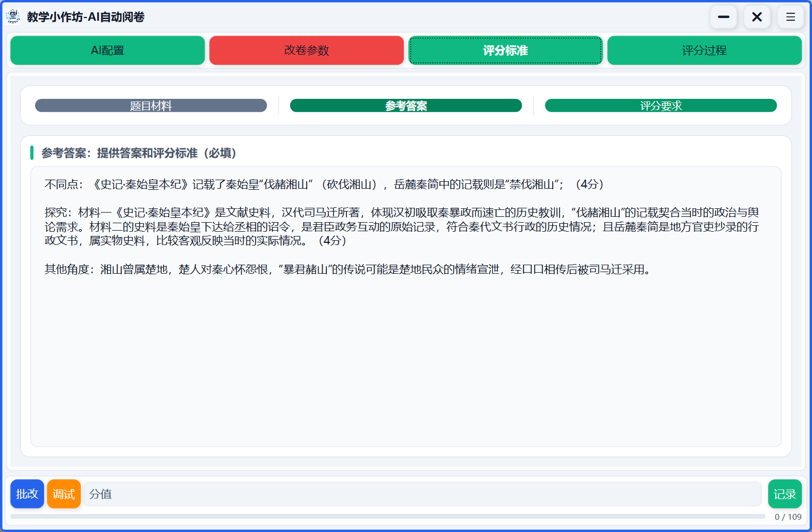This screenshot has width=812, height=532.
Task: Switch to the AI配置 tab
Action: (x=107, y=50)
